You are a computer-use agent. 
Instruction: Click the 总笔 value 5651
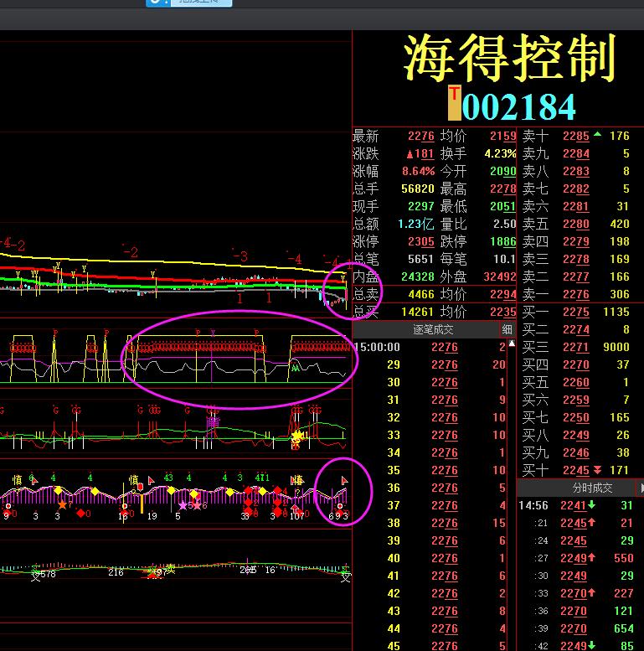(420, 259)
